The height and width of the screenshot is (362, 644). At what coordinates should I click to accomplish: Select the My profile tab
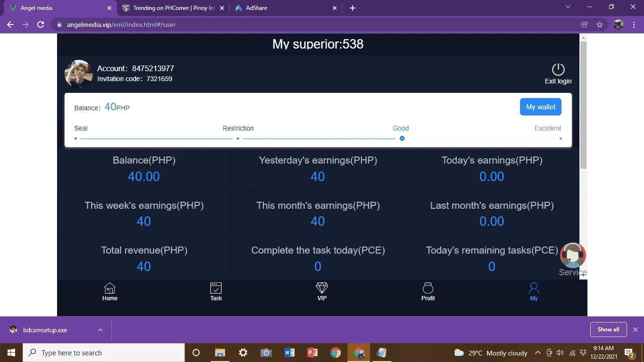pyautogui.click(x=534, y=292)
